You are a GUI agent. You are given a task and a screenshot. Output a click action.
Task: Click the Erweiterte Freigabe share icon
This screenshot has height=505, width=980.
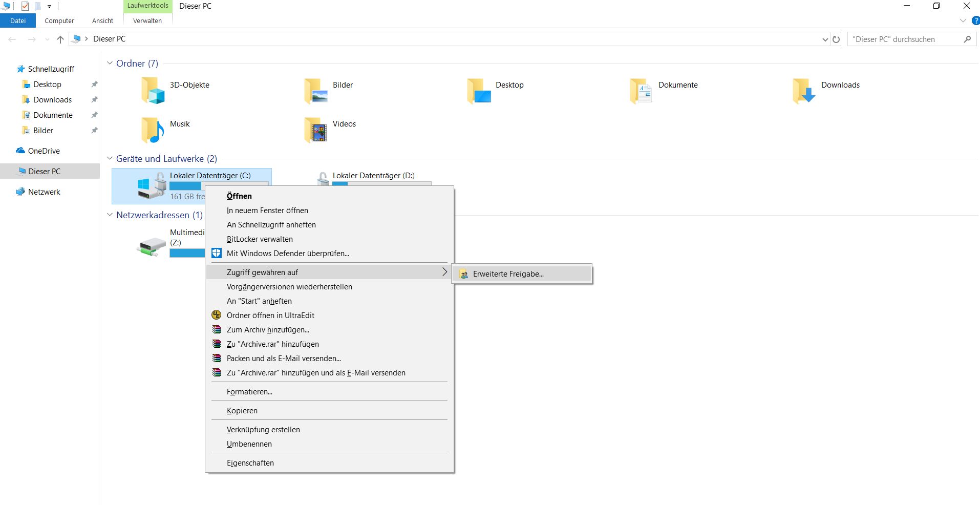click(463, 274)
